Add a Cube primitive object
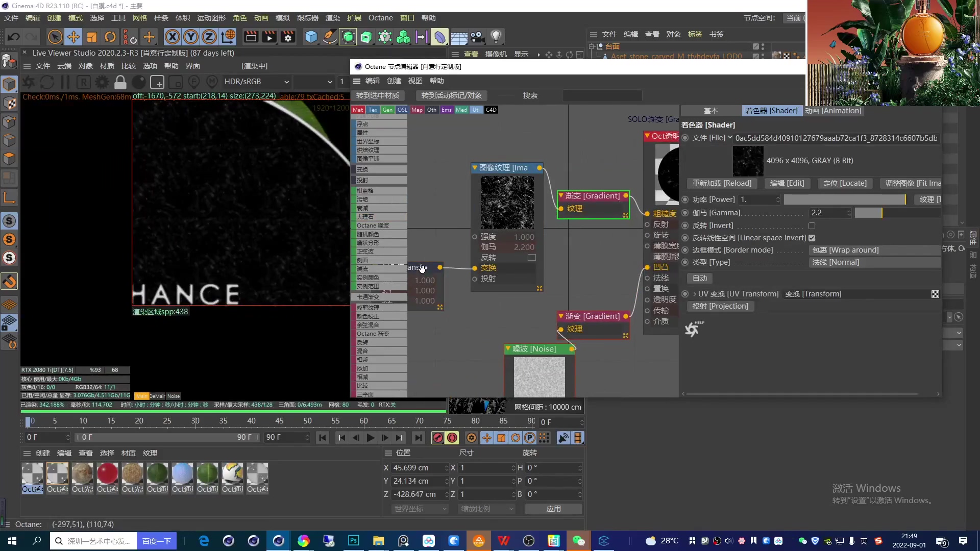 311,37
